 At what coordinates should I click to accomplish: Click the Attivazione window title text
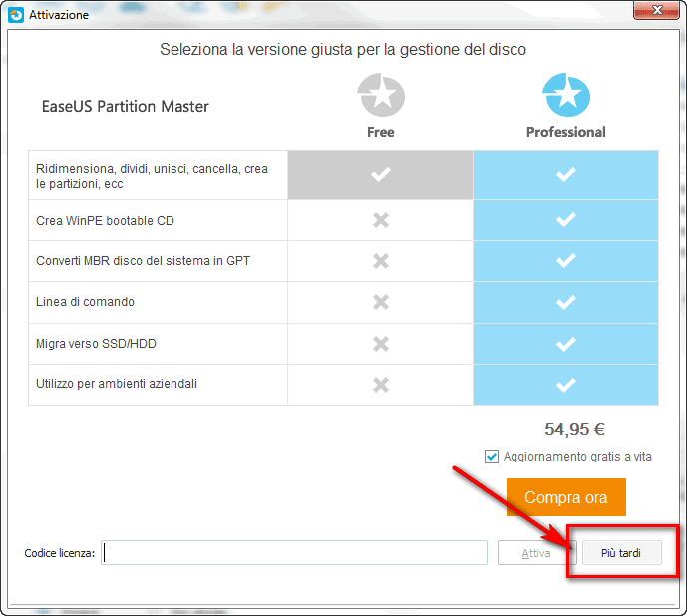pyautogui.click(x=59, y=15)
